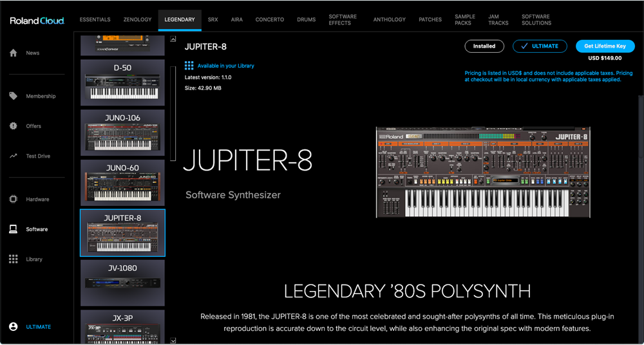Viewport: 644px width, 345px height.
Task: Open the SOFTWARE EFFECTS tab
Action: tap(343, 20)
